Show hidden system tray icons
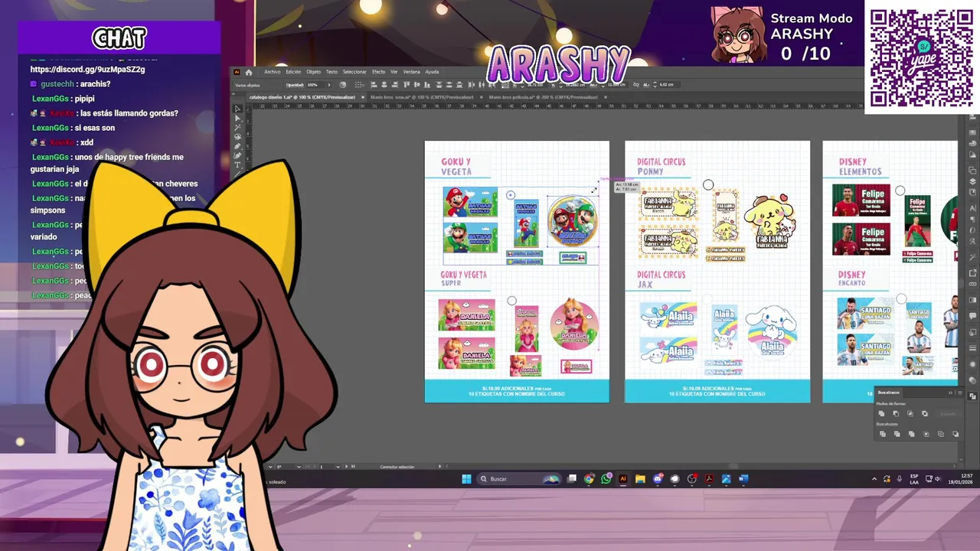The height and width of the screenshot is (551, 980). pyautogui.click(x=874, y=479)
